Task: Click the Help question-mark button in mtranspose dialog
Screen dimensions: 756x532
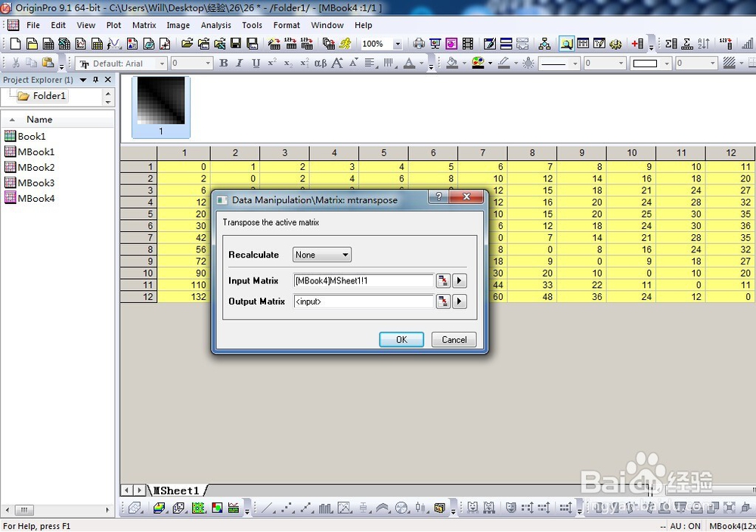Action: [438, 196]
